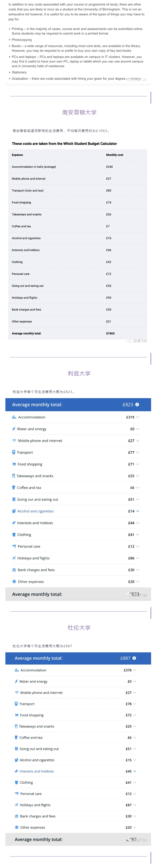This screenshot has width=156, height=868.
Task: Click the shopping cart icon for Leeds Food shopping
Action: tap(14, 464)
